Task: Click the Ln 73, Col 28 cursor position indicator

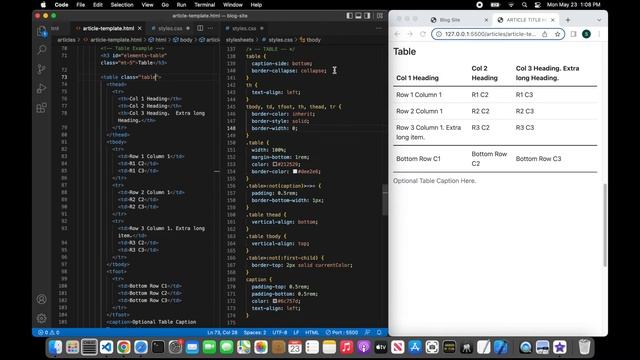Action: point(222,332)
